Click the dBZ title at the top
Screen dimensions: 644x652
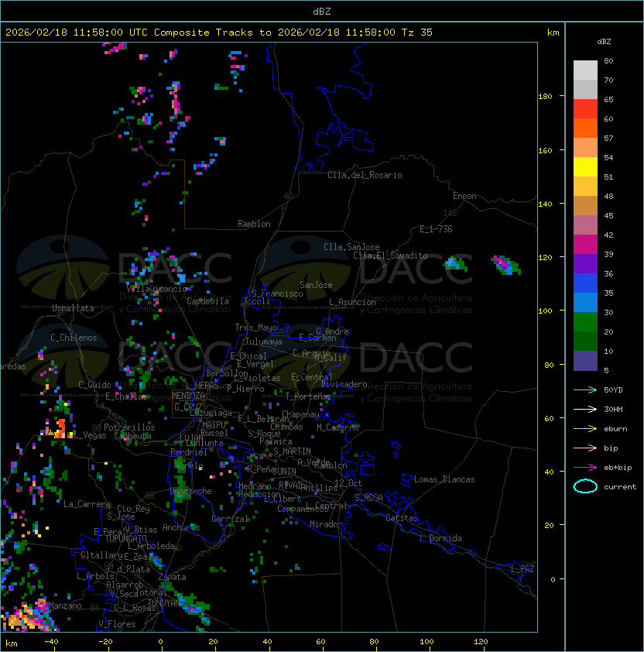pos(322,11)
